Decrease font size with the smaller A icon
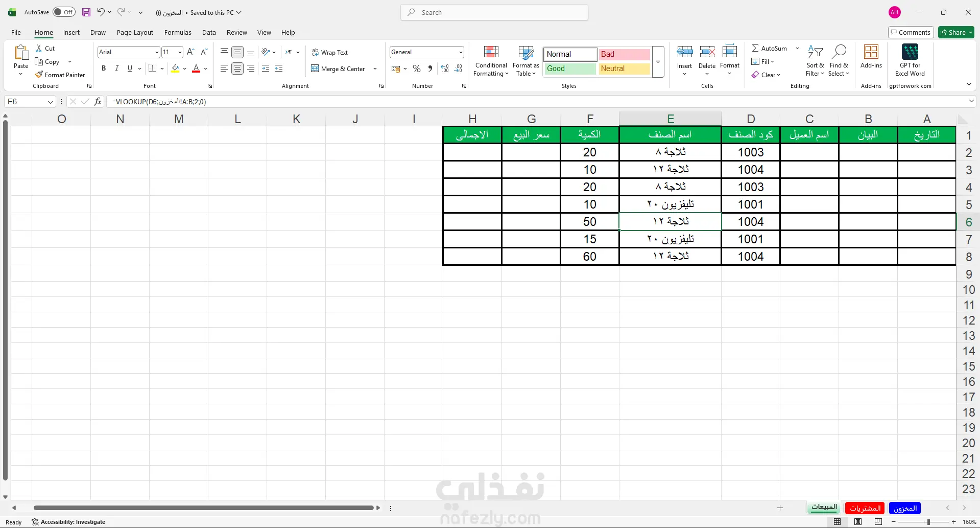Image resolution: width=980 pixels, height=528 pixels. pyautogui.click(x=204, y=52)
